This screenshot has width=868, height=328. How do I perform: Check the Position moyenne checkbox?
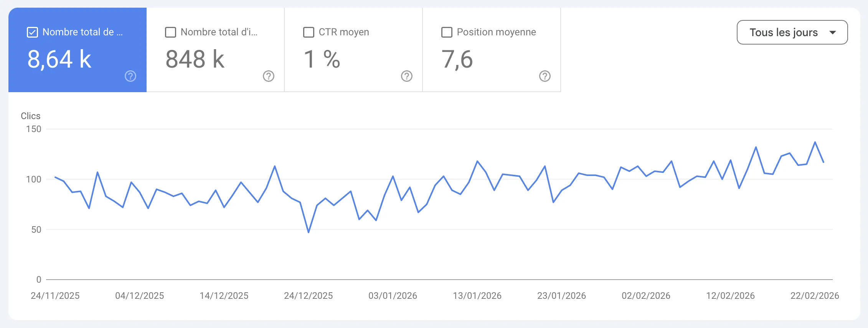(x=446, y=32)
